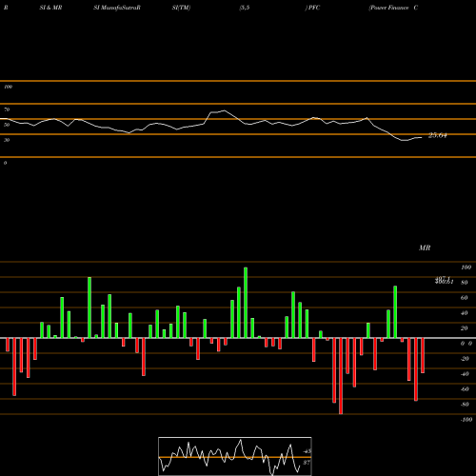Click the value 45 in mini chart
The image size is (476, 476).
point(307,451)
